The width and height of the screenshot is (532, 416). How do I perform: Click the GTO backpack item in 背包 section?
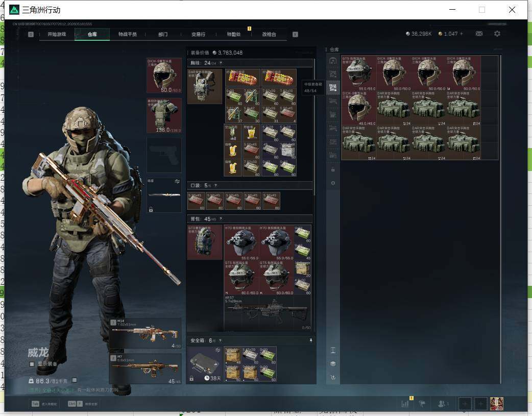(x=205, y=242)
